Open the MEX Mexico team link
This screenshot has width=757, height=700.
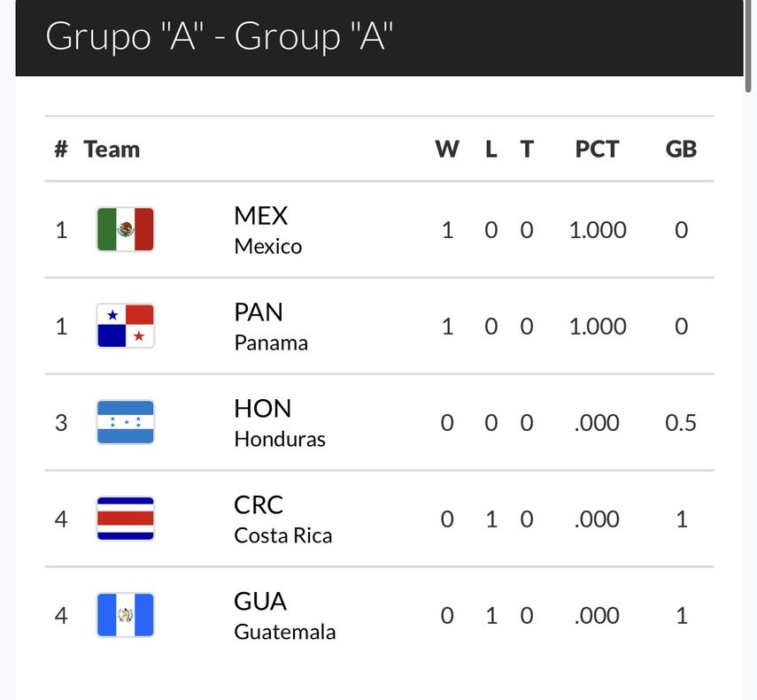pos(267,230)
